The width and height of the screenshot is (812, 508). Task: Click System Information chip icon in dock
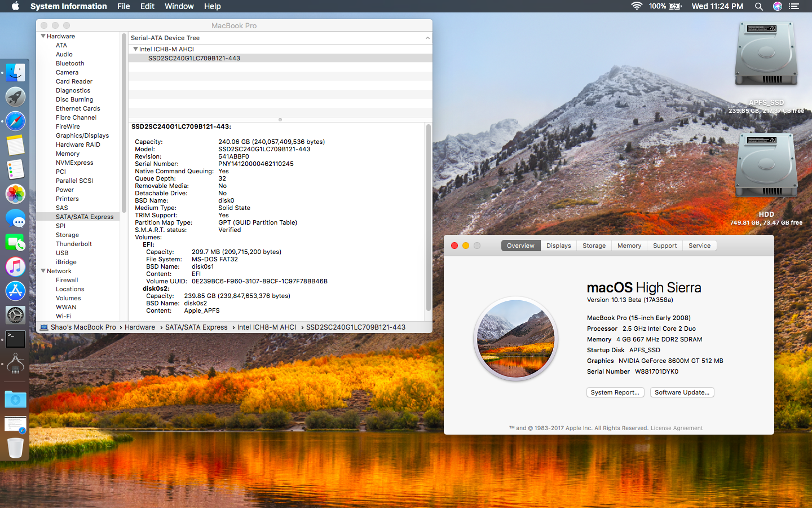point(15,364)
